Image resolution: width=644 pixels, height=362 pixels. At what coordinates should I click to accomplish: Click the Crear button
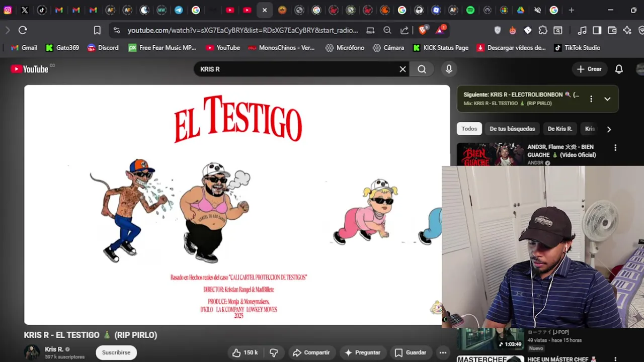(589, 69)
